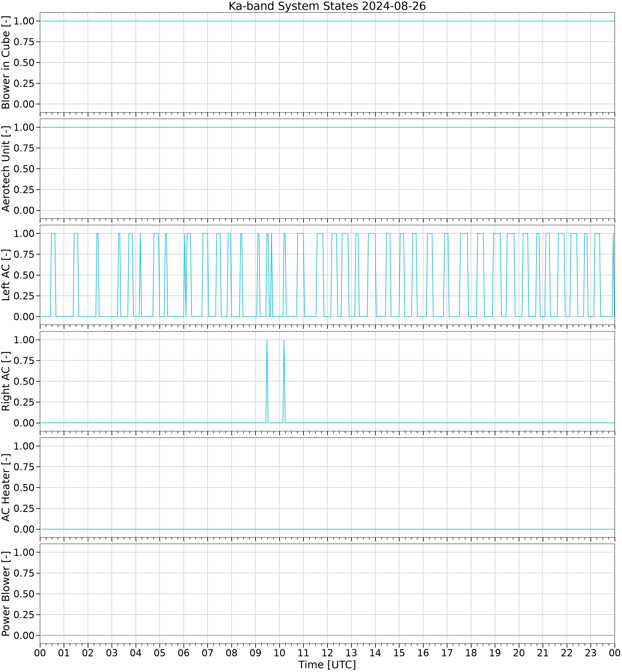The width and height of the screenshot is (622, 672).
Task: Click the 0.25 tick of Power Blower panel
Action: tap(24, 615)
